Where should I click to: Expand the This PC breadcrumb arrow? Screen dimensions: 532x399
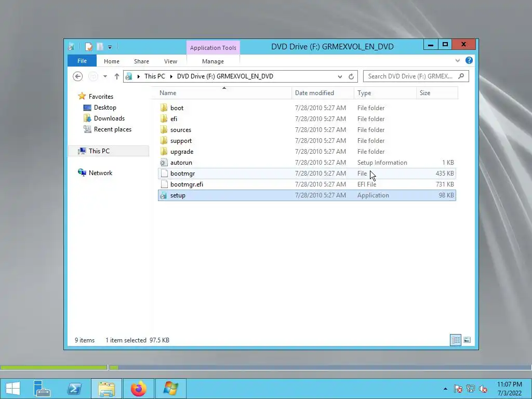coord(171,77)
